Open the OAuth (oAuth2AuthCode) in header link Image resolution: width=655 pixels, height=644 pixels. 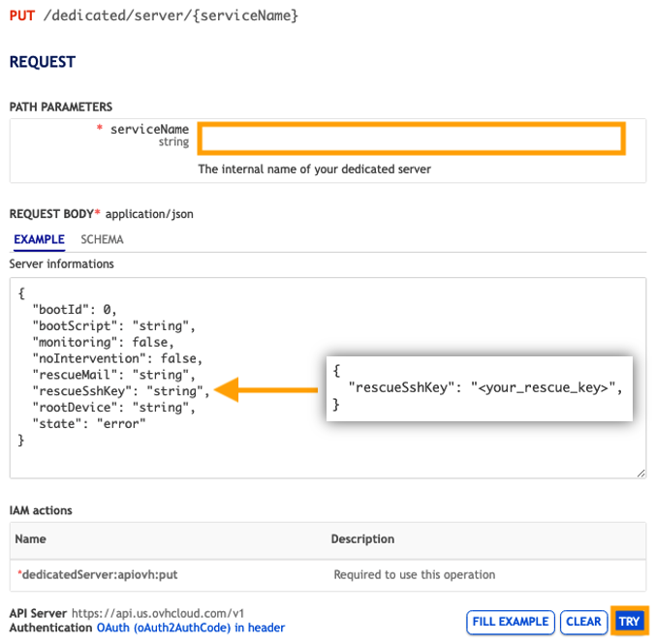[x=191, y=628]
